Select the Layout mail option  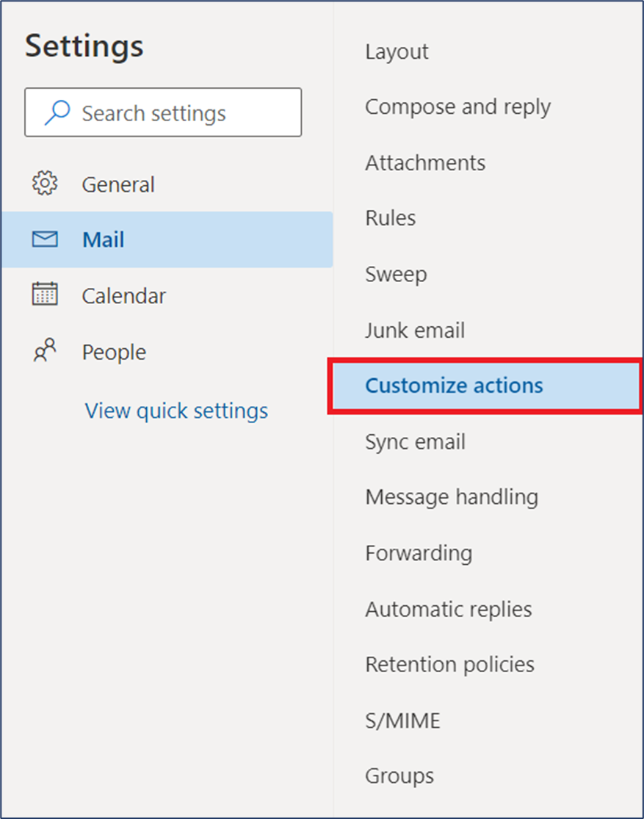(x=397, y=51)
